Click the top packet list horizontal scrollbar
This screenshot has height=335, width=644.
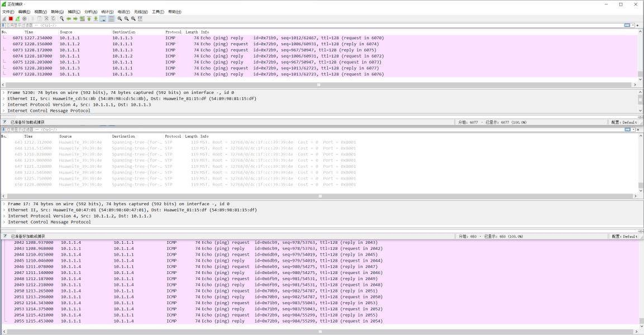[318, 85]
